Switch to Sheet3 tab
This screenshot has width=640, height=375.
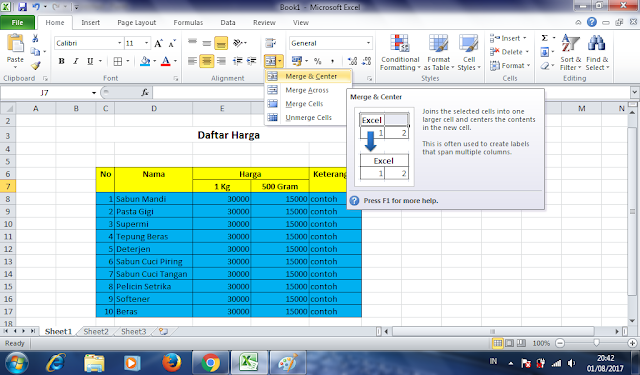[133, 331]
